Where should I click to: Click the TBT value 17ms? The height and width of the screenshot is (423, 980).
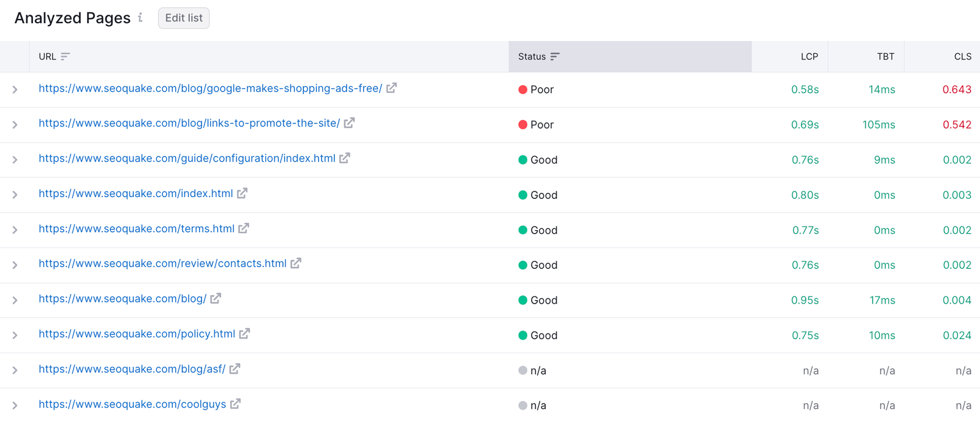click(883, 300)
